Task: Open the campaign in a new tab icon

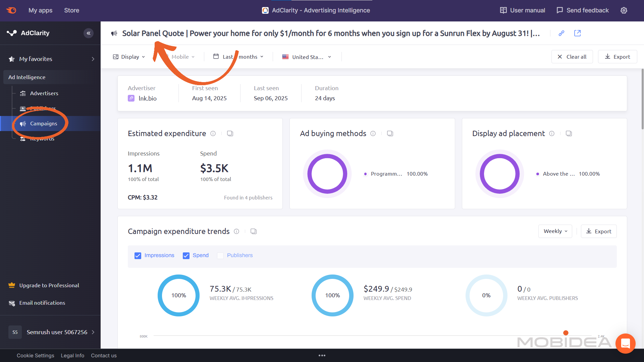Action: coord(578,33)
